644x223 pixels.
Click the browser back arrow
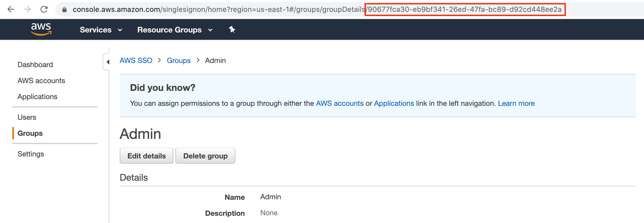pyautogui.click(x=11, y=10)
